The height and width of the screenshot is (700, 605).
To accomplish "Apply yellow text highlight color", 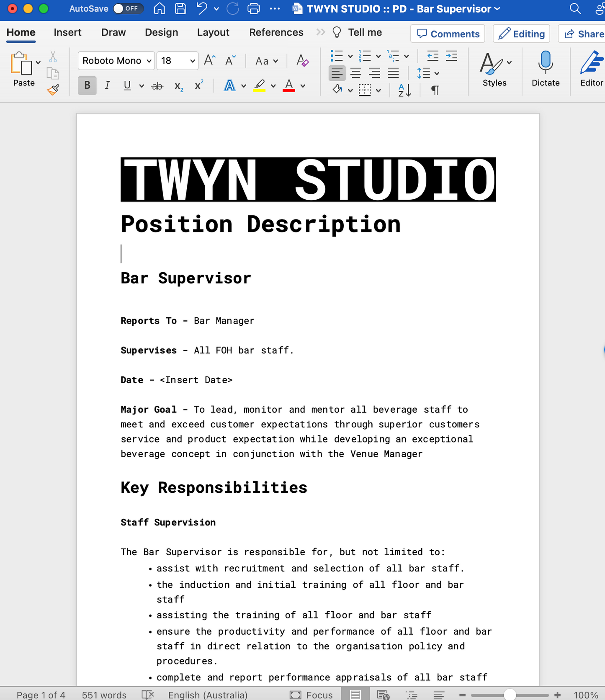I will (x=259, y=85).
